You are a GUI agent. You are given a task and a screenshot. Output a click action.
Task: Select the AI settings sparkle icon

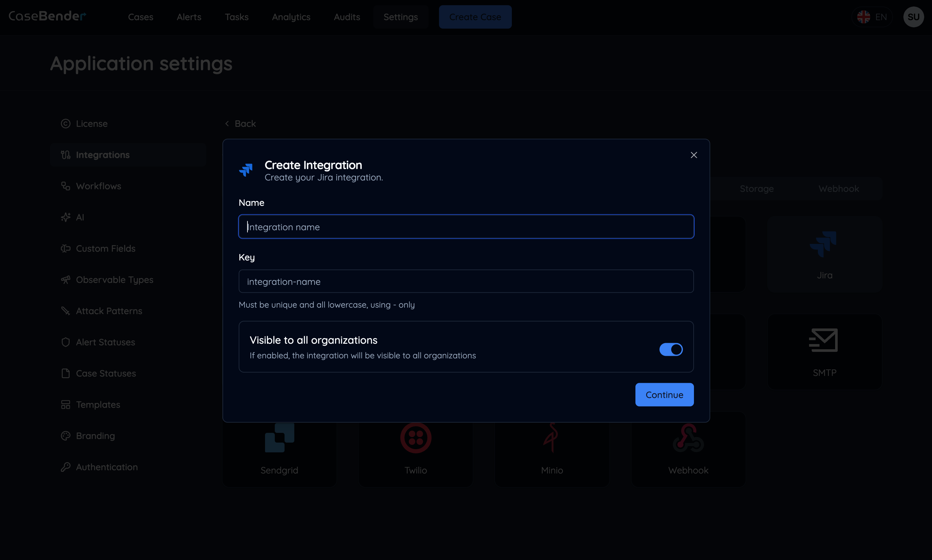(66, 217)
